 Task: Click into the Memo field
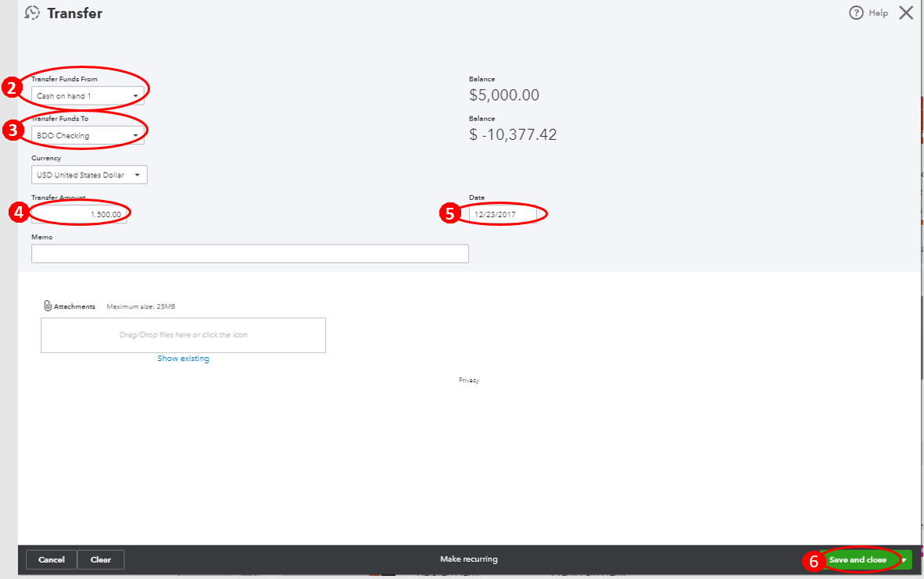point(250,254)
